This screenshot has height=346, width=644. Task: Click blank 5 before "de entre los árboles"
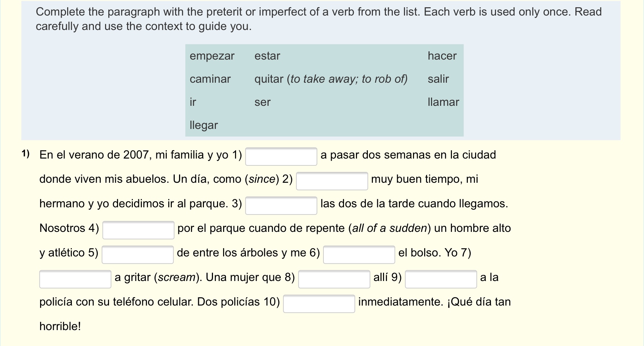pos(138,255)
